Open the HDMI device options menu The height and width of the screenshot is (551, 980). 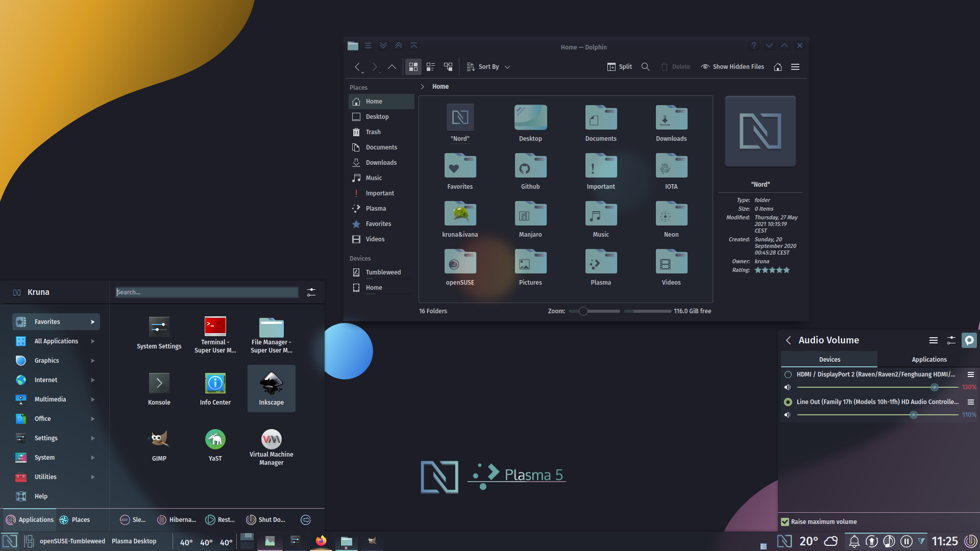click(971, 374)
